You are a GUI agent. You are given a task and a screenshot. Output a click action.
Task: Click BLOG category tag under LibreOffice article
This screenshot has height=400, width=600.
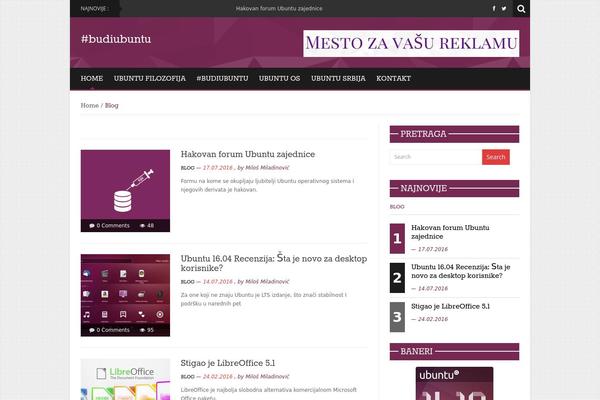click(188, 377)
